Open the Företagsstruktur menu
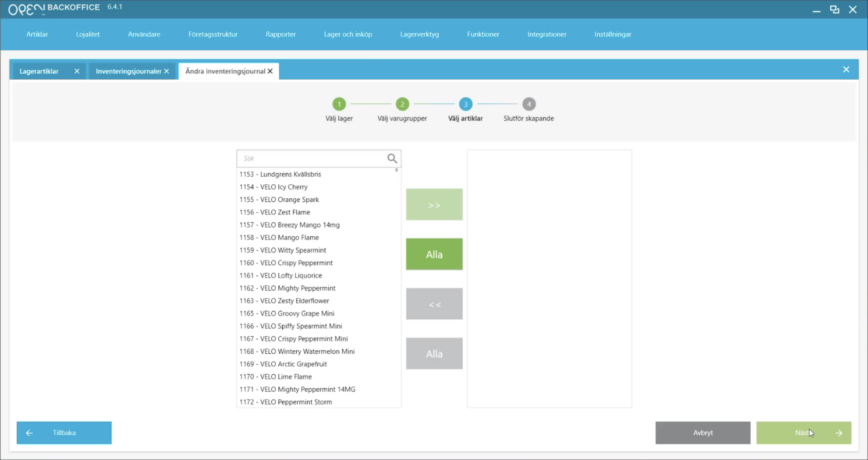The height and width of the screenshot is (460, 868). [213, 34]
